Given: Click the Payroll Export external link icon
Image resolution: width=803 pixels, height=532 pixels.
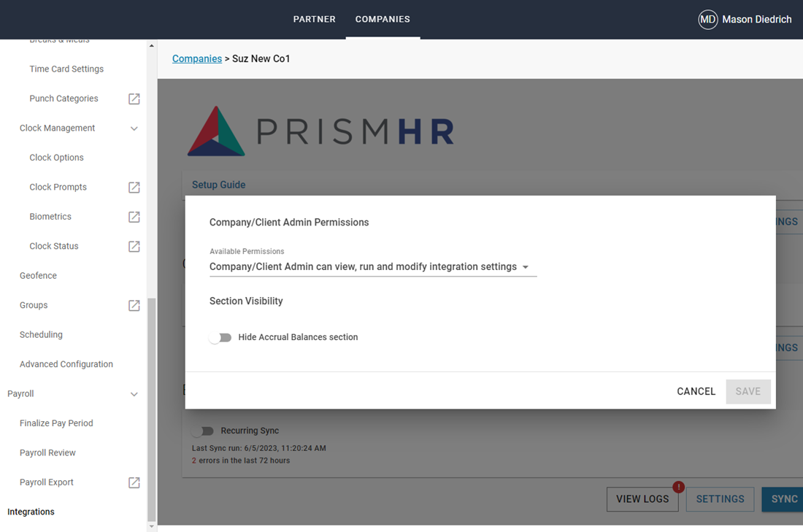Looking at the screenshot, I should (x=134, y=482).
